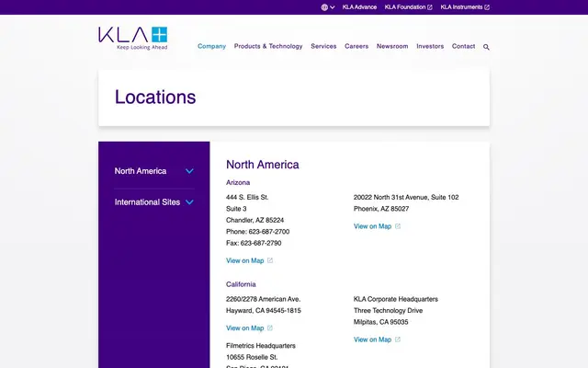Open the Company menu

point(211,46)
